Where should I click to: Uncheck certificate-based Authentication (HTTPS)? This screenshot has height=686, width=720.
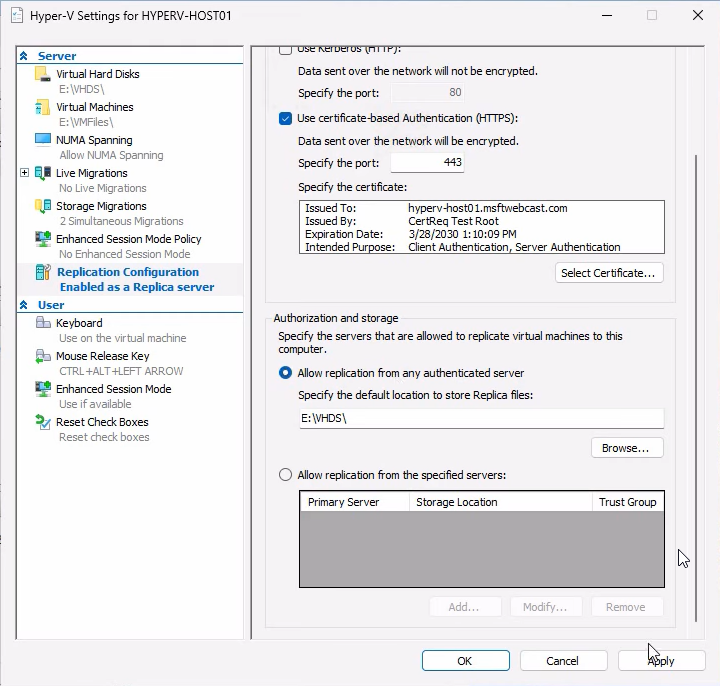click(285, 118)
